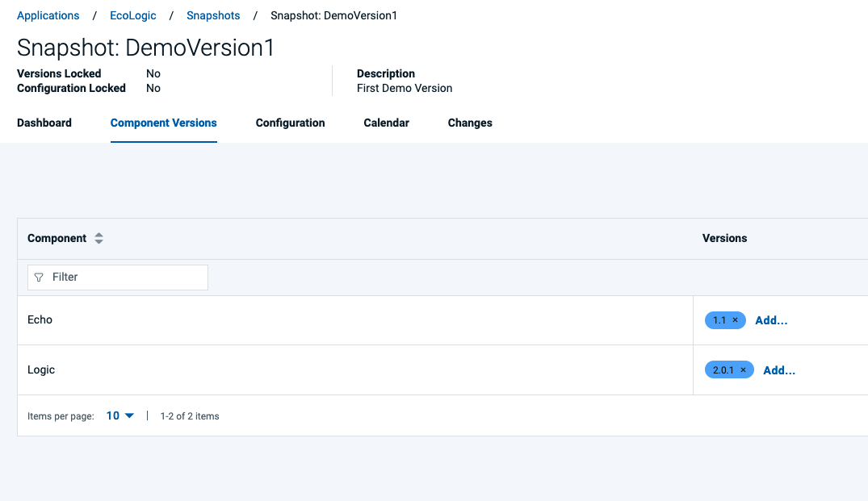Sort table by Component column arrows
The width and height of the screenshot is (868, 501).
pos(99,238)
